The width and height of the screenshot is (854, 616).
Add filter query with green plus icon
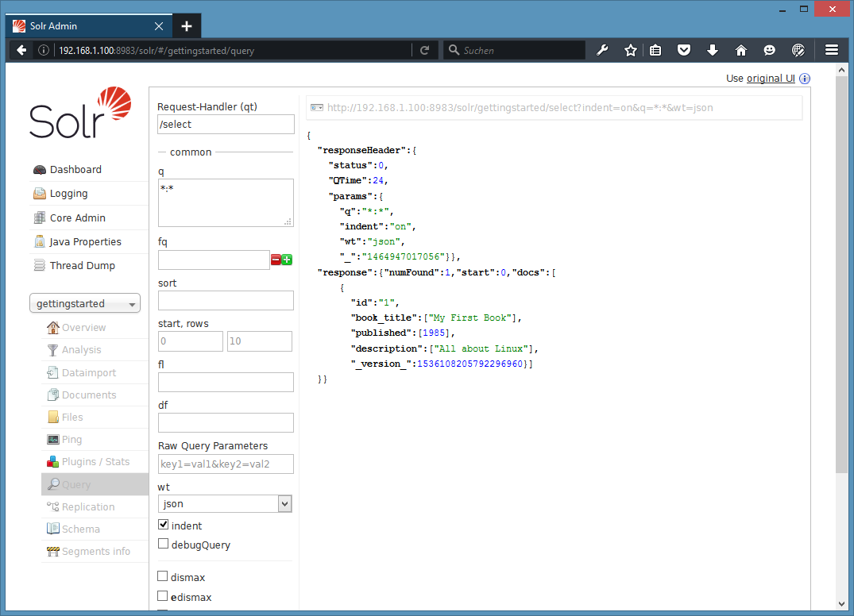click(x=287, y=260)
